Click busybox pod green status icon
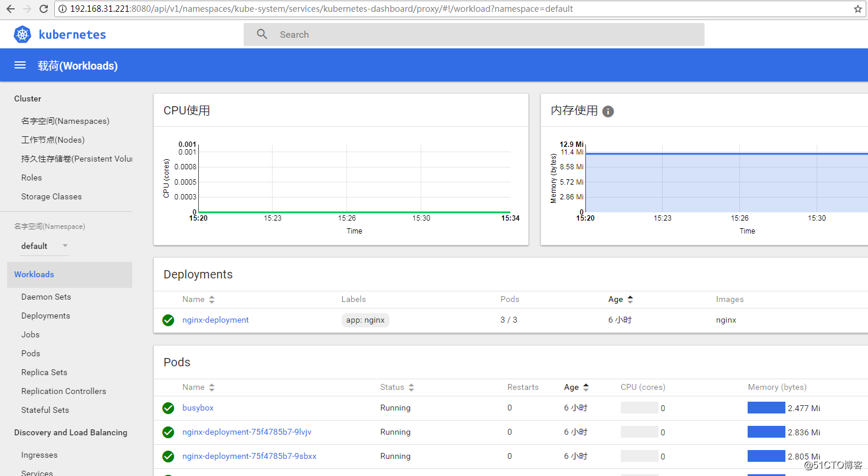Image resolution: width=868 pixels, height=476 pixels. (x=168, y=408)
